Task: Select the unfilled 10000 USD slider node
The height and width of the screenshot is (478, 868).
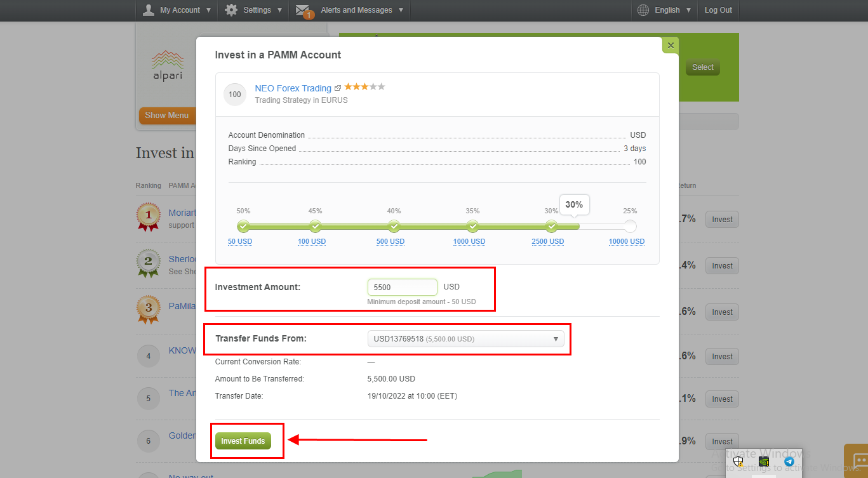Action: coord(630,227)
